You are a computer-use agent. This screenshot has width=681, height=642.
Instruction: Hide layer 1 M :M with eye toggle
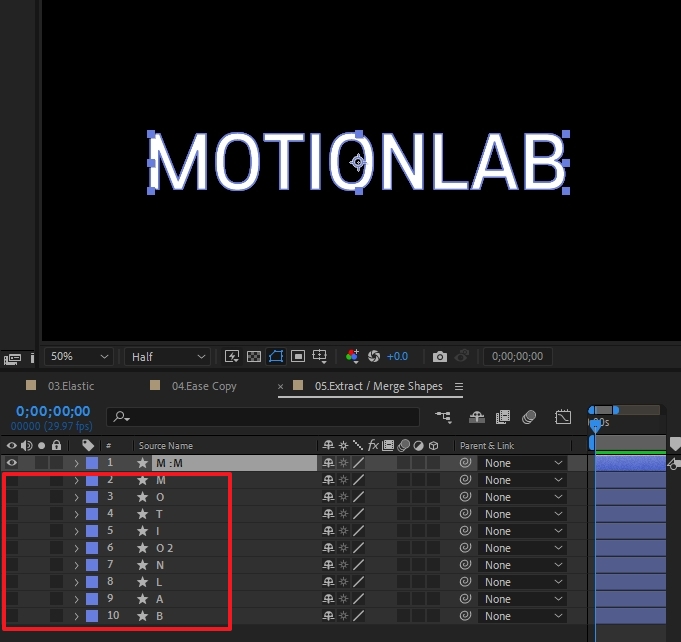click(12, 463)
